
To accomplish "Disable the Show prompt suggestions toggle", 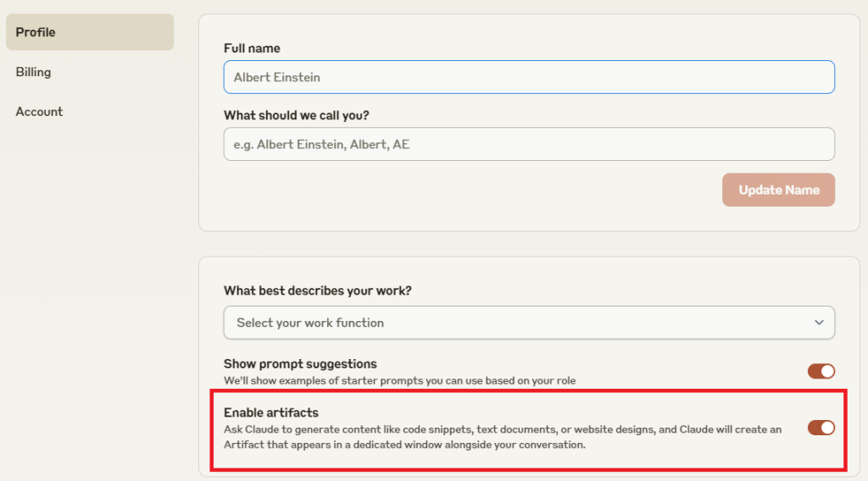I will coord(821,371).
